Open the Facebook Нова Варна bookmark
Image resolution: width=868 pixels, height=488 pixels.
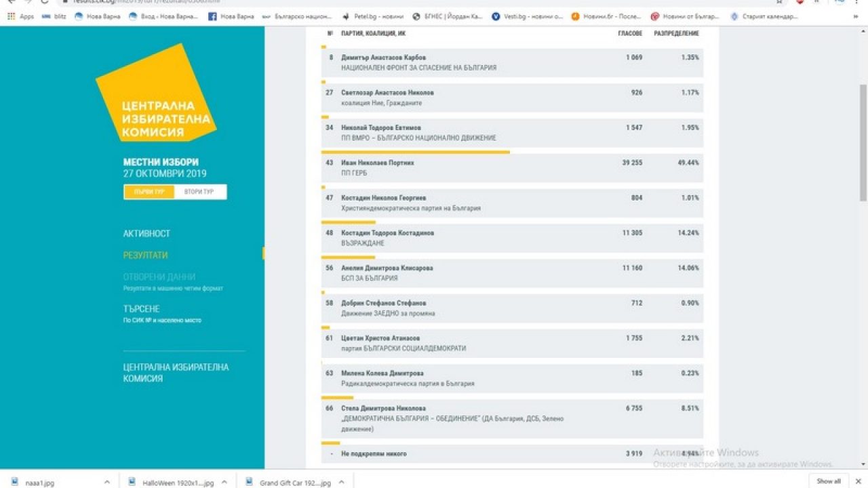231,16
